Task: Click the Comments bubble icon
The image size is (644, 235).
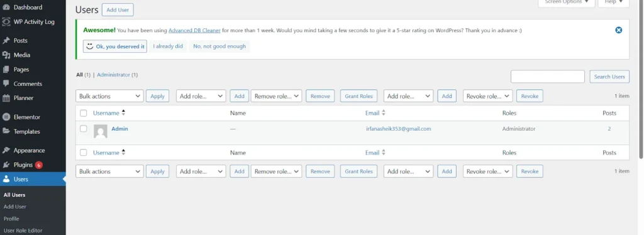Action: coord(6,84)
